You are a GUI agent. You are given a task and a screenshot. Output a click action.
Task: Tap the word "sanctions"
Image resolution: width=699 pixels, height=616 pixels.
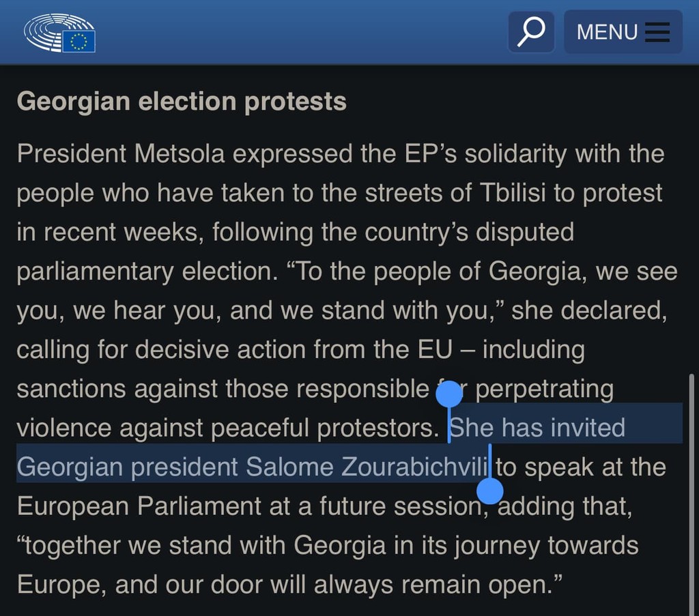(x=72, y=389)
